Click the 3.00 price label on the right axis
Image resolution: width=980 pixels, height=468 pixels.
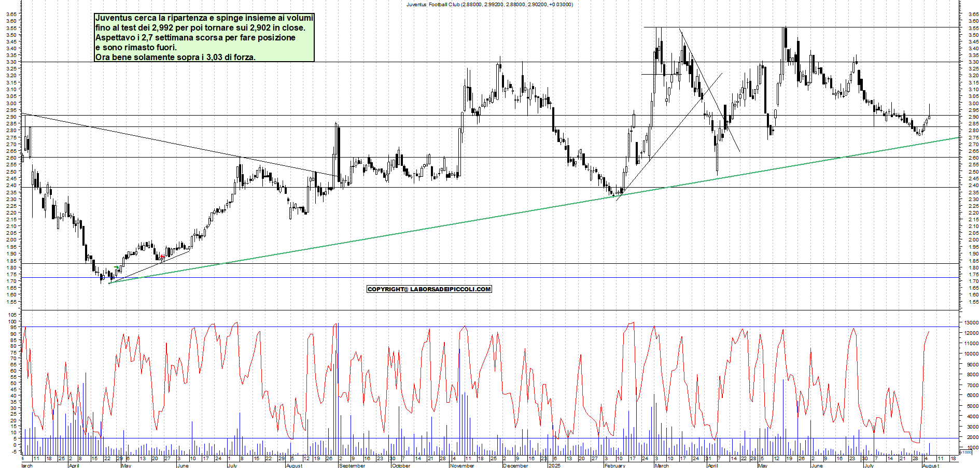(x=973, y=103)
